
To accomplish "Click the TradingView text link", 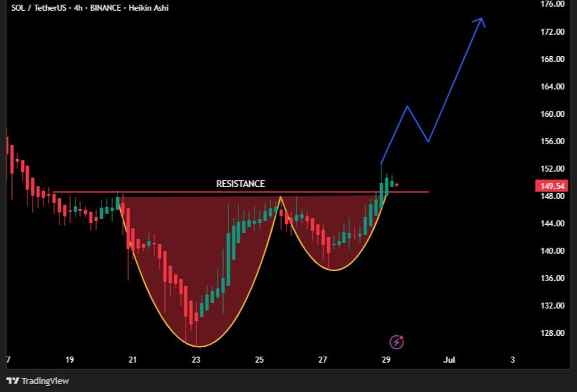I will tap(45, 381).
